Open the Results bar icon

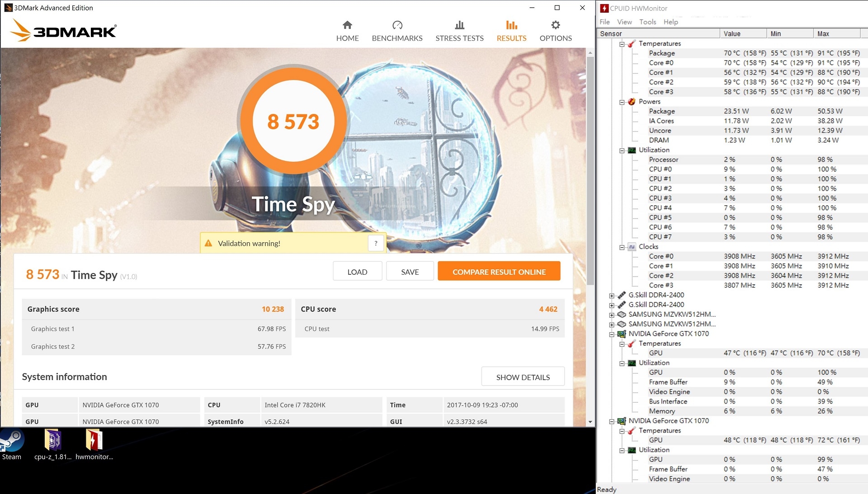tap(511, 25)
